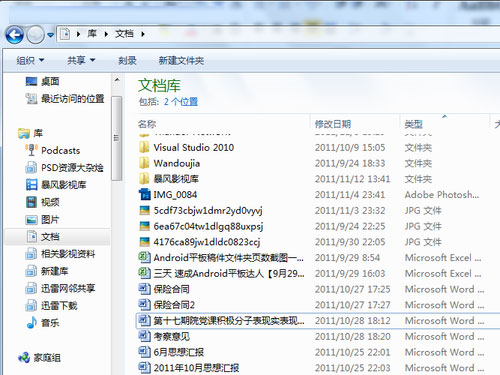500x375 pixels.
Task: Click JPG icon of 6ea67c04tw1dlgq88uxpsj
Action: tap(145, 226)
